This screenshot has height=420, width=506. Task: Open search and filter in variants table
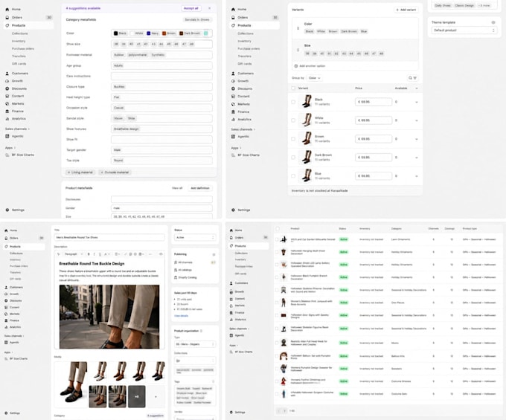coord(412,78)
